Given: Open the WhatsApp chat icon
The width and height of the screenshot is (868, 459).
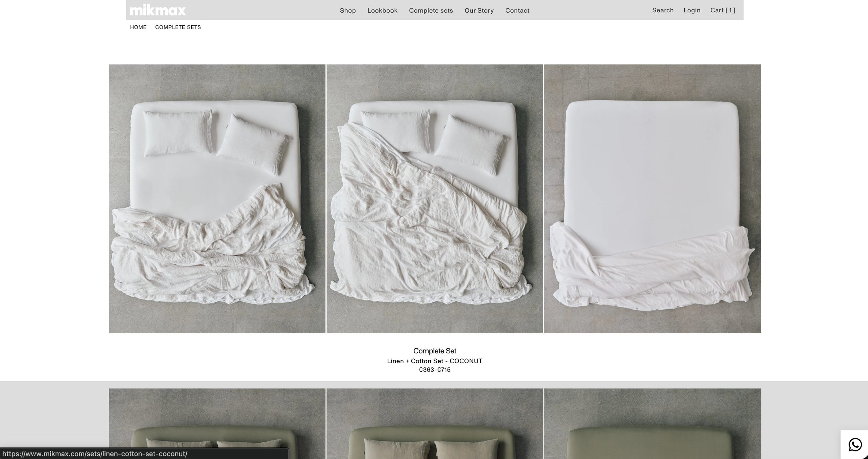Looking at the screenshot, I should click(855, 445).
